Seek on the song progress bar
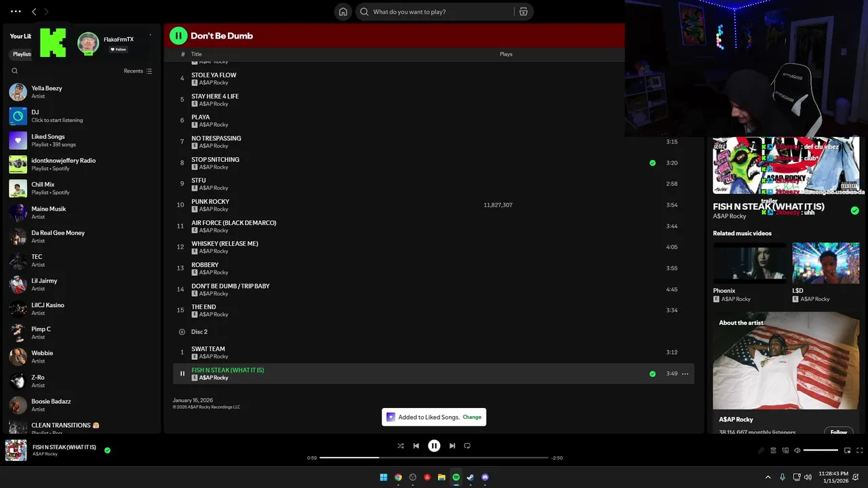The image size is (868, 488). coord(434,457)
